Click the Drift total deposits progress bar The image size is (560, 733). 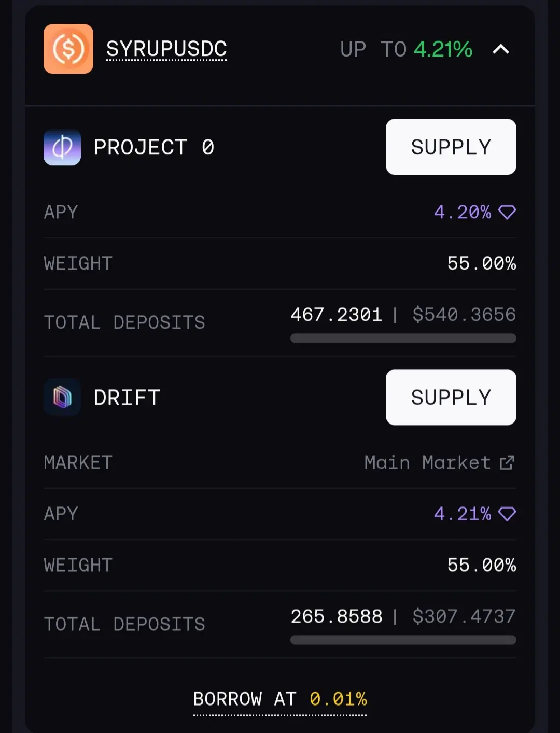click(403, 640)
